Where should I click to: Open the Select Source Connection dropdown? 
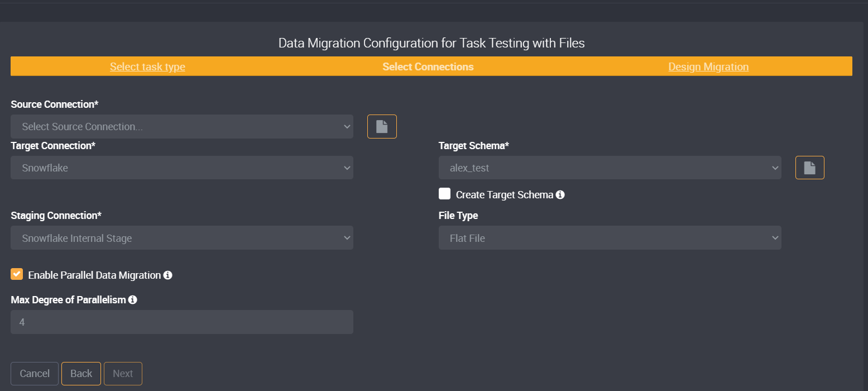(182, 127)
